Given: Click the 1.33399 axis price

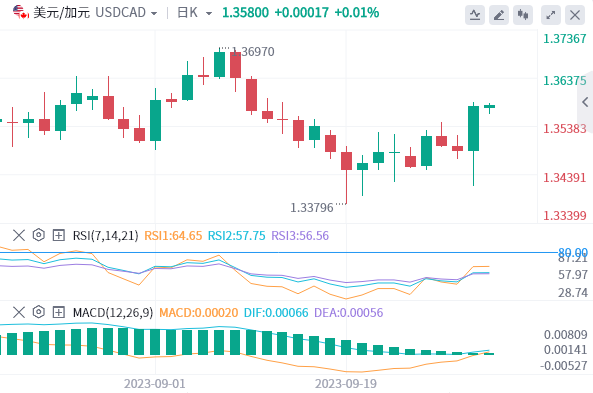Looking at the screenshot, I should [x=565, y=216].
